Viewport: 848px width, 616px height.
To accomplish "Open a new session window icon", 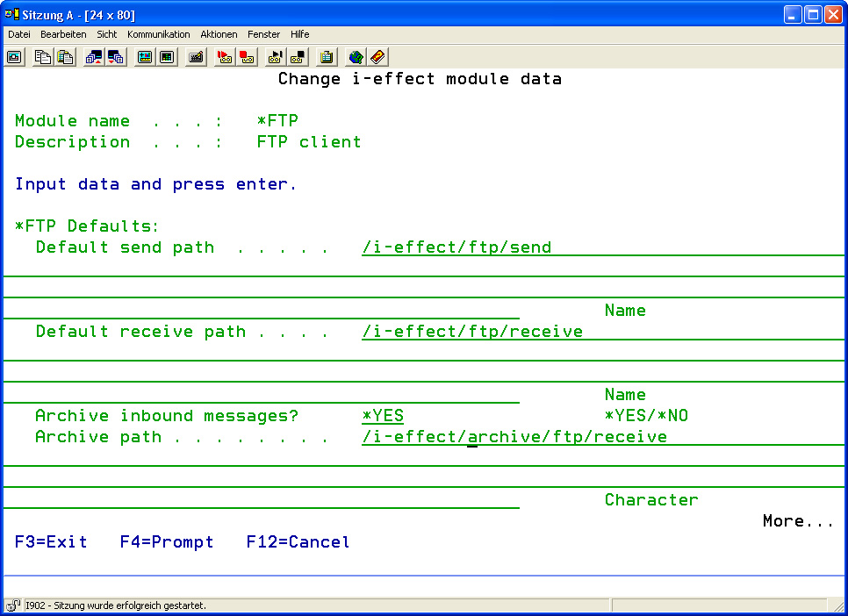I will pos(13,57).
